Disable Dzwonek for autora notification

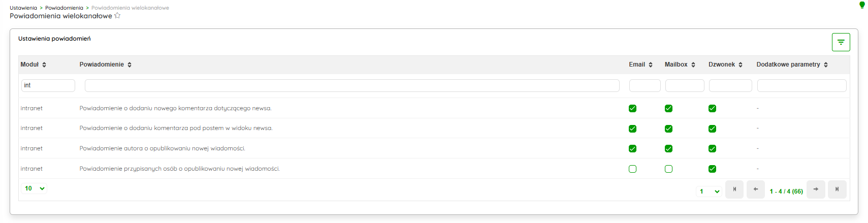pos(712,148)
